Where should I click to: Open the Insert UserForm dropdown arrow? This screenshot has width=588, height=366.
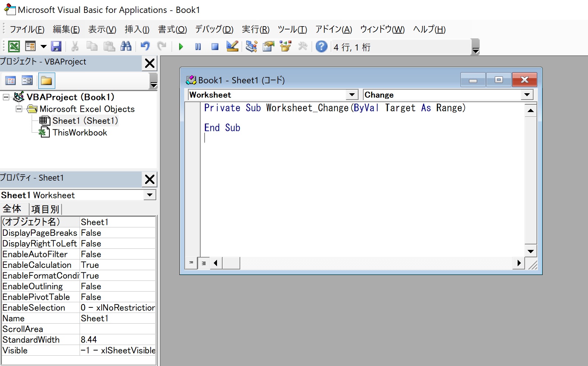(43, 46)
